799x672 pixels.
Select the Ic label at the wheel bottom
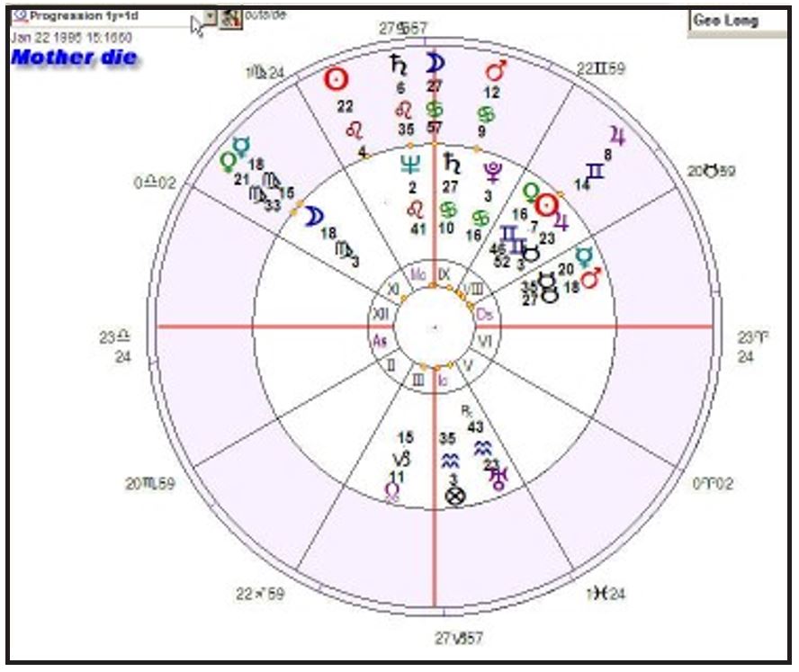coord(443,381)
